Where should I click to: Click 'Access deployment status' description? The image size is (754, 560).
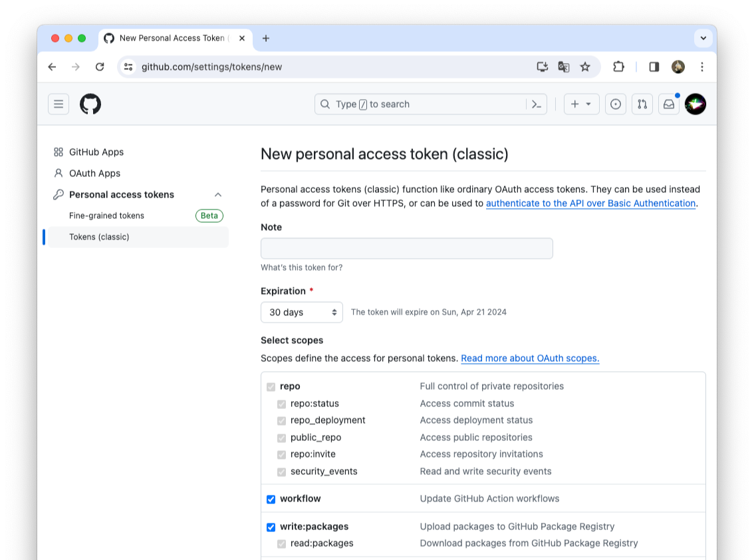coord(476,420)
